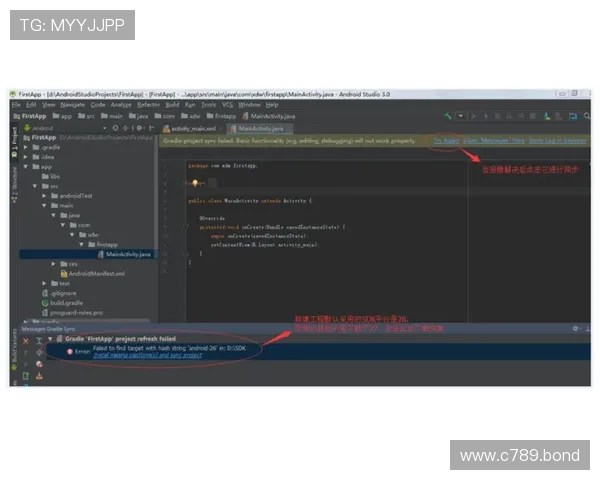
Task: Expand the res folder in project tree
Action: 54,264
